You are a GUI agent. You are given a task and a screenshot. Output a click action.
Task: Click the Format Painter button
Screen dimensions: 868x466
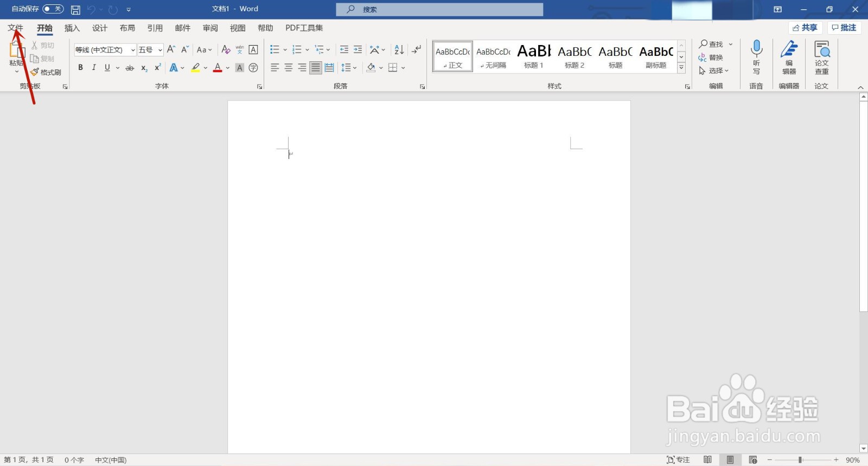click(x=46, y=72)
